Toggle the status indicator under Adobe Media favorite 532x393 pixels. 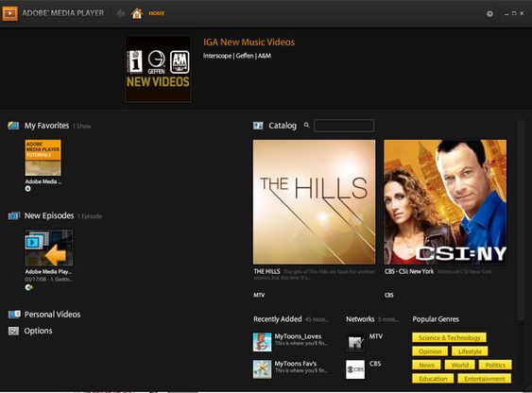[x=27, y=189]
